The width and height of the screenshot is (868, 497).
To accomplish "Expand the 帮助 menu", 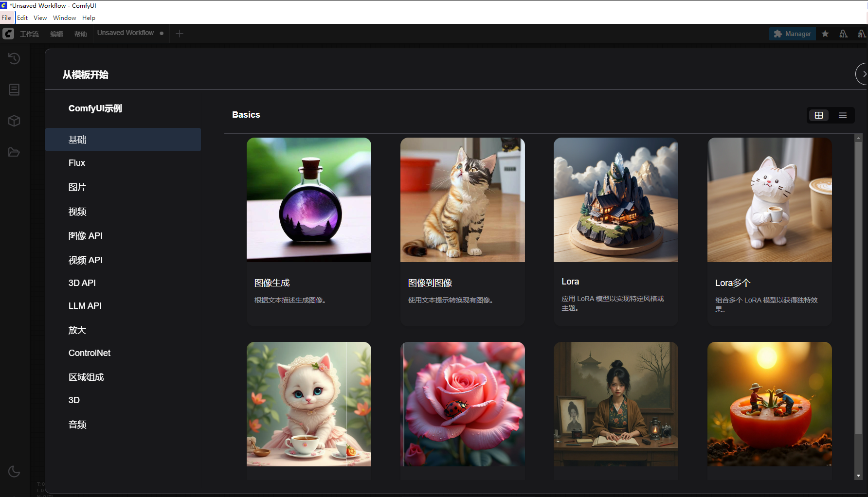I will click(x=81, y=34).
